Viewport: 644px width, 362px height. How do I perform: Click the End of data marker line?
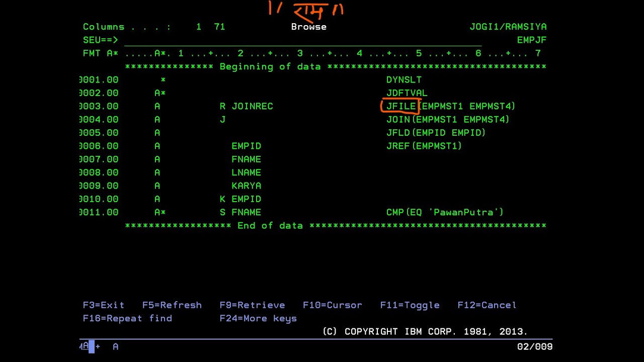click(336, 226)
